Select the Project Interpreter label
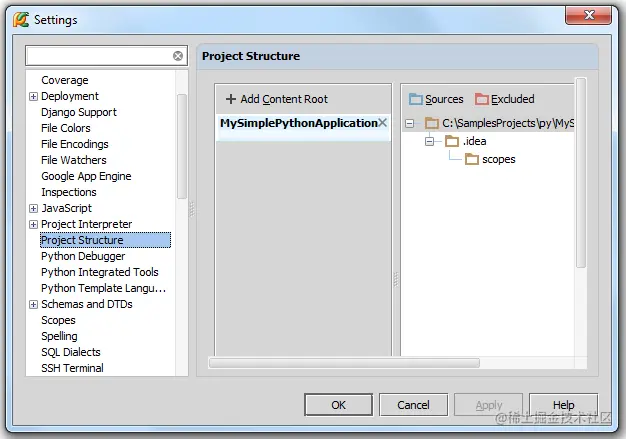Screen dimensions: 626x439 (x=86, y=224)
